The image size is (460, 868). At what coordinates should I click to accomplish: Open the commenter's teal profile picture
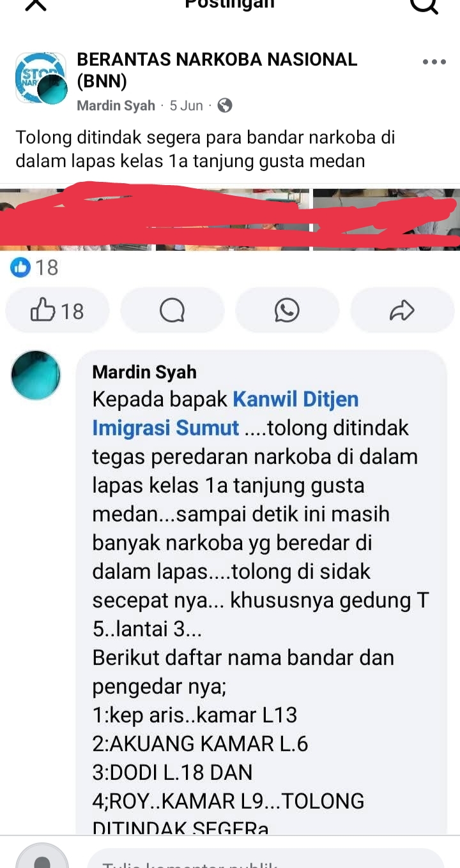(36, 375)
